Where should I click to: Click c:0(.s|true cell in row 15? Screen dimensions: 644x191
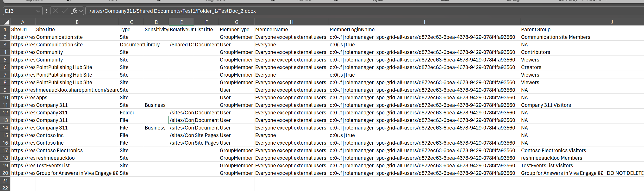point(424,135)
